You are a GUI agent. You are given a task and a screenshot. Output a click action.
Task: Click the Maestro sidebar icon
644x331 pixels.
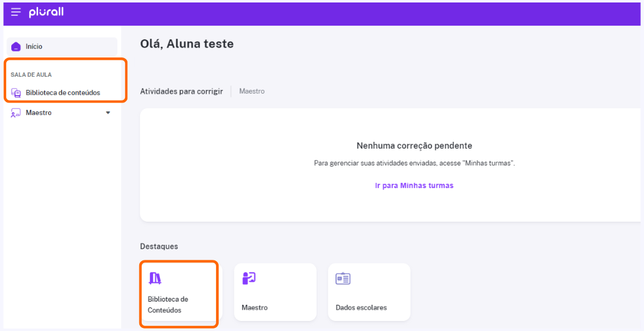pyautogui.click(x=16, y=113)
